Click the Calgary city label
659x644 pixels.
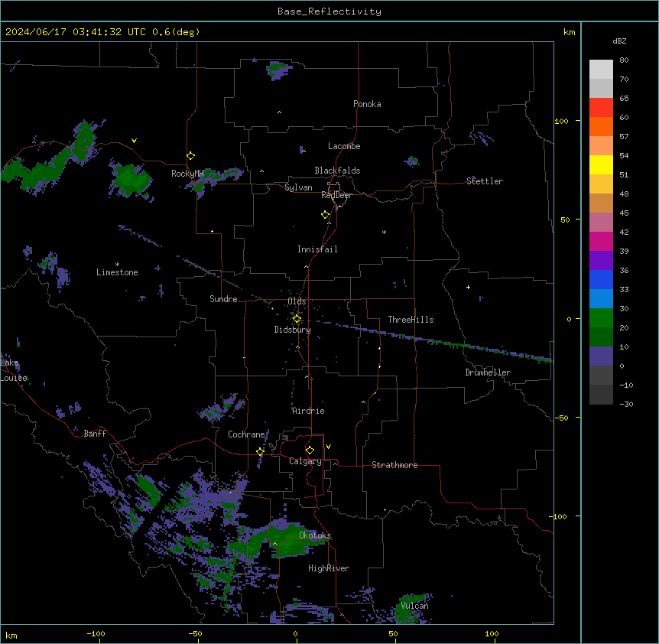pos(305,461)
